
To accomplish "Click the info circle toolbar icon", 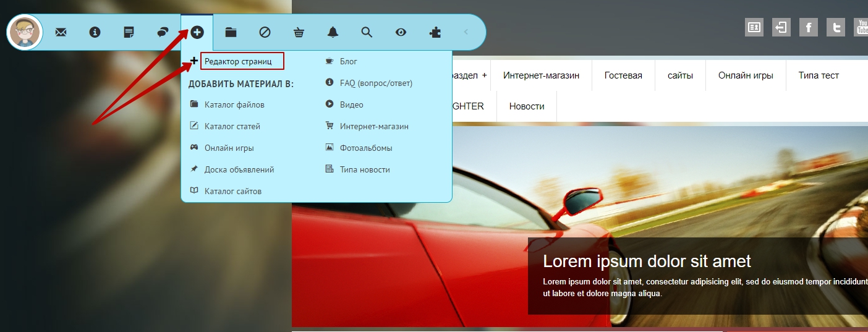I will click(x=95, y=32).
